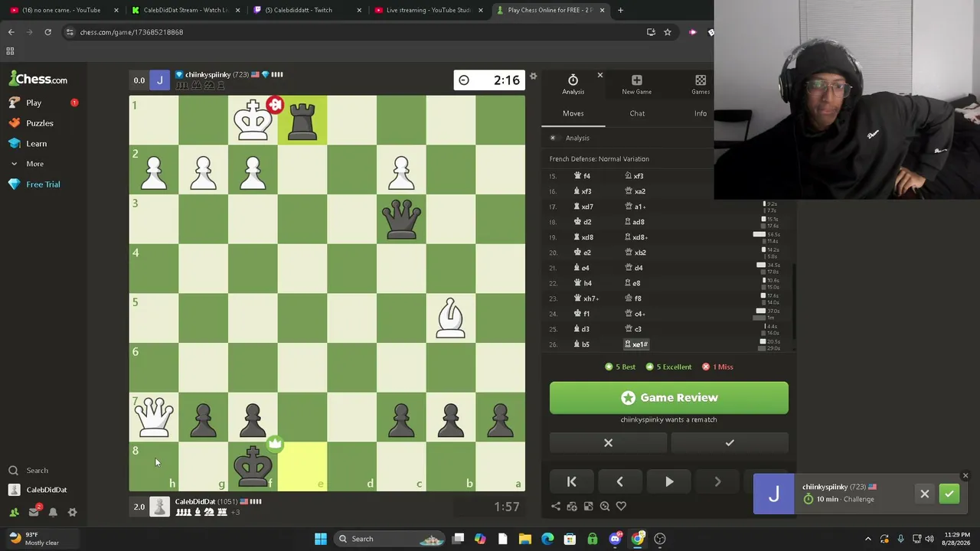This screenshot has width=980, height=551.
Task: Select move 23 Qxh7+ in move list
Action: [x=586, y=298]
